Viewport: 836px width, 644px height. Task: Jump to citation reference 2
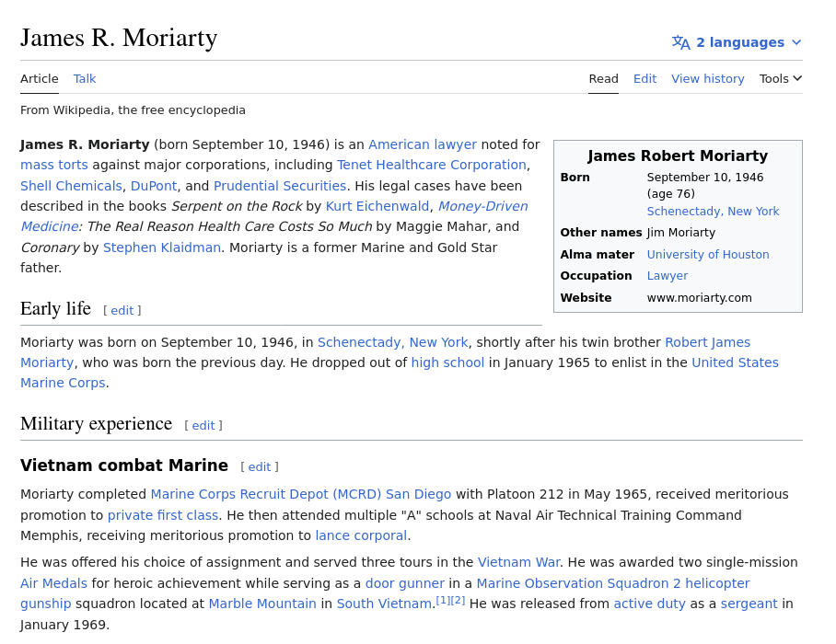tap(458, 601)
